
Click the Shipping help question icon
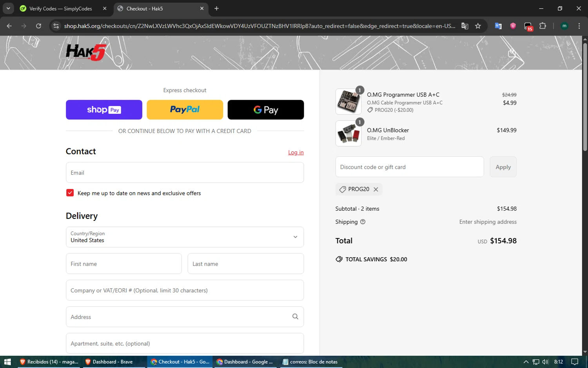click(363, 222)
